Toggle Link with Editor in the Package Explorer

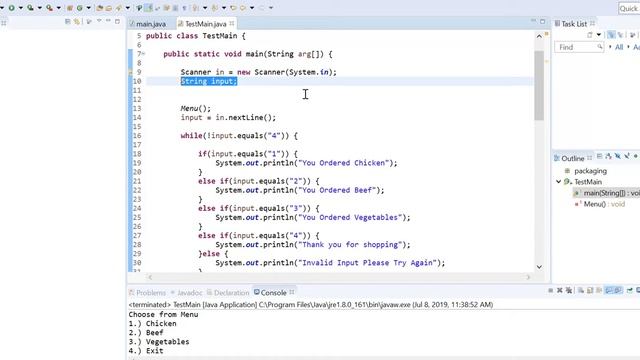(77, 22)
